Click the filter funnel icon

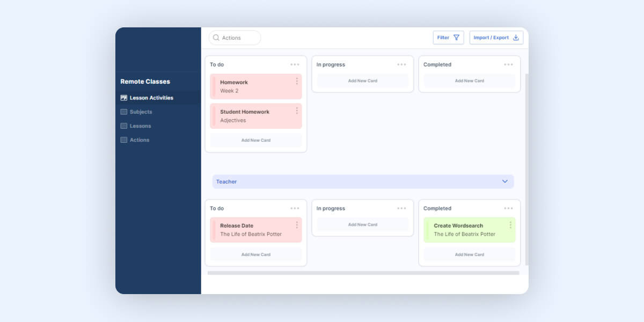(456, 38)
